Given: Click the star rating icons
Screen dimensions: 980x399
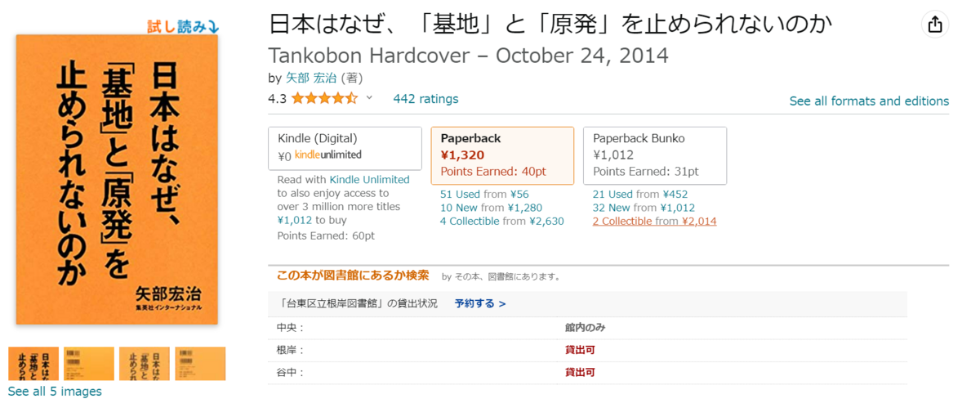Looking at the screenshot, I should (x=324, y=99).
